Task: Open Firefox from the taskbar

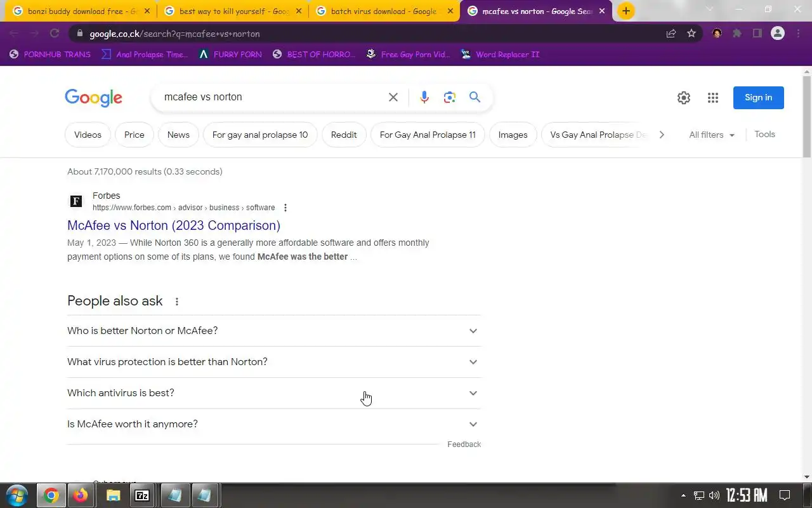Action: tap(81, 496)
